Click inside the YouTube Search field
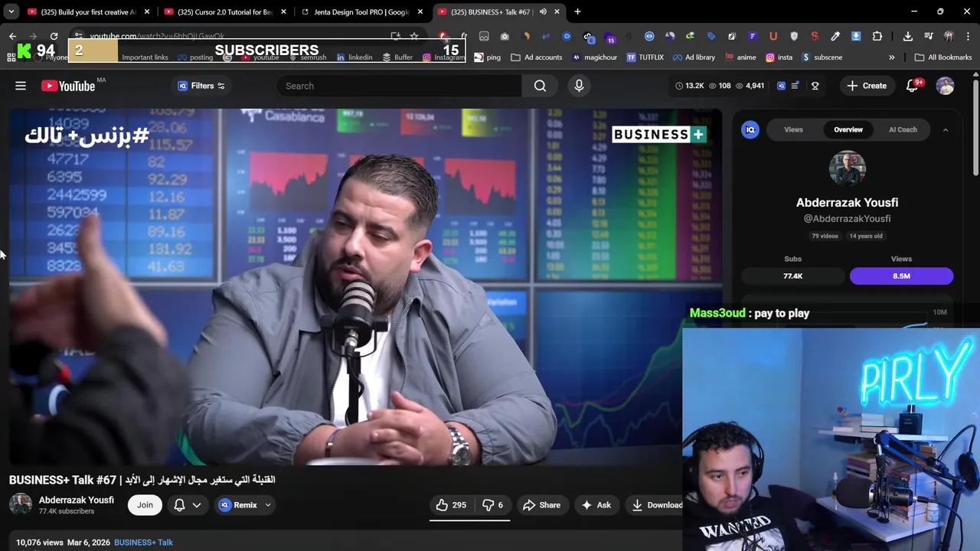Viewport: 980px width, 551px height. coord(399,86)
